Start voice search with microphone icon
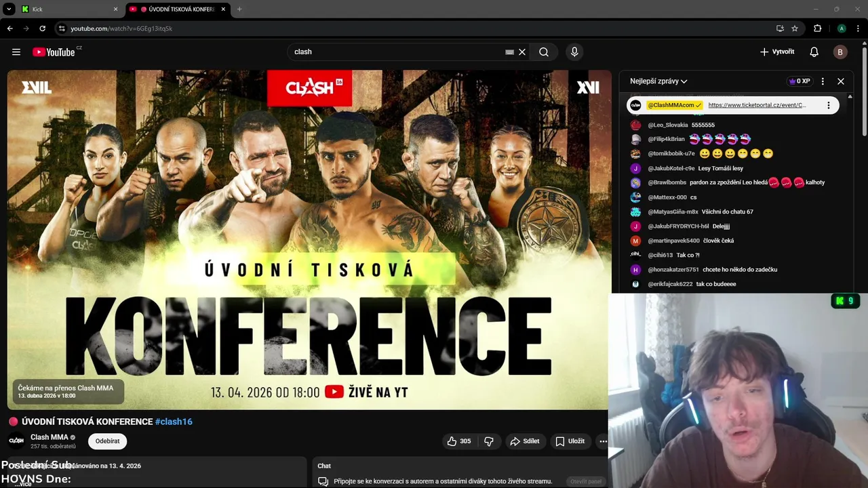Image resolution: width=868 pixels, height=488 pixels. click(574, 52)
